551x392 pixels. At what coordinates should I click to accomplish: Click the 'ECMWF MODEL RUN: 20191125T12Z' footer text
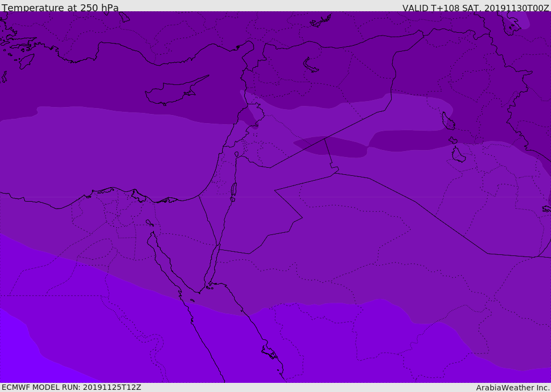72,387
